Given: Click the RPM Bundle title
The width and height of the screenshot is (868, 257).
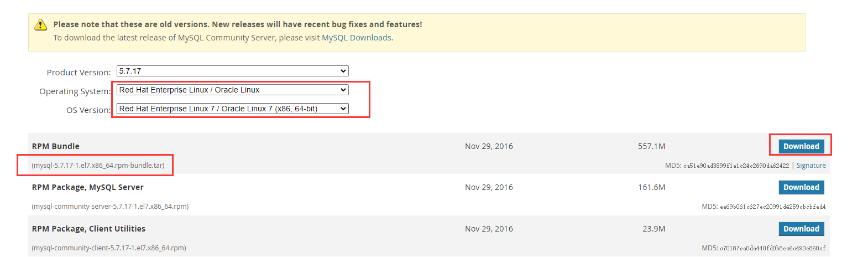Looking at the screenshot, I should click(56, 146).
